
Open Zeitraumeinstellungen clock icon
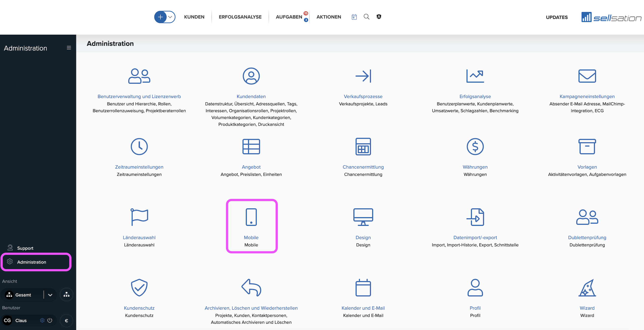139,147
